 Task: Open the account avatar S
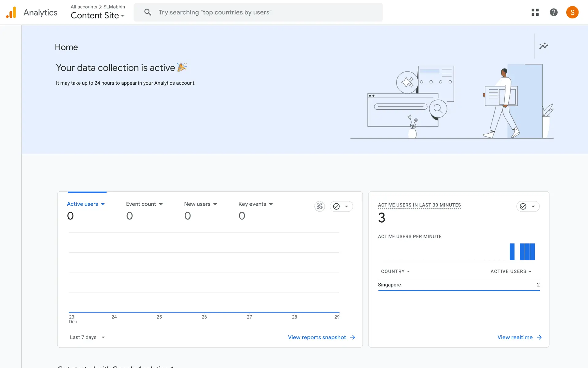pyautogui.click(x=572, y=12)
